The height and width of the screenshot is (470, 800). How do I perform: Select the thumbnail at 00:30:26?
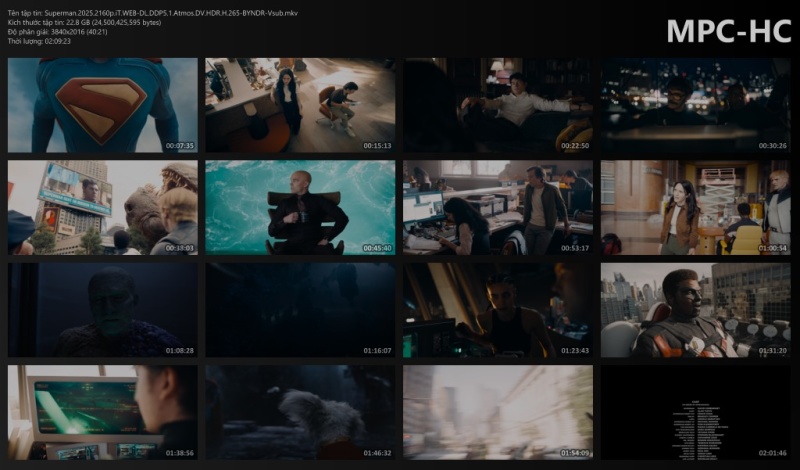click(695, 105)
